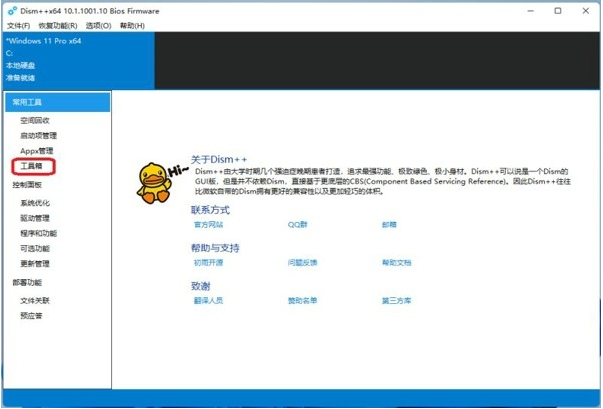Collapse the 控制面板 section header

tap(28, 185)
